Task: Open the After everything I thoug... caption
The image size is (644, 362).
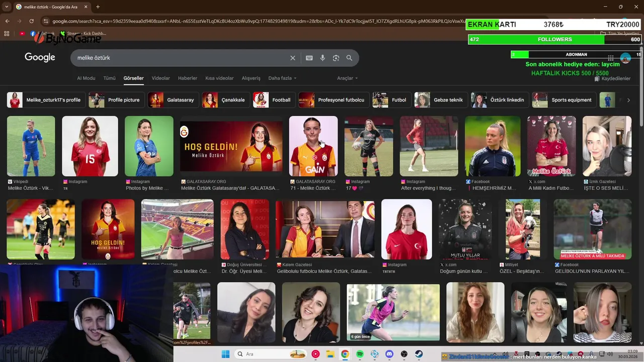Action: click(x=428, y=189)
